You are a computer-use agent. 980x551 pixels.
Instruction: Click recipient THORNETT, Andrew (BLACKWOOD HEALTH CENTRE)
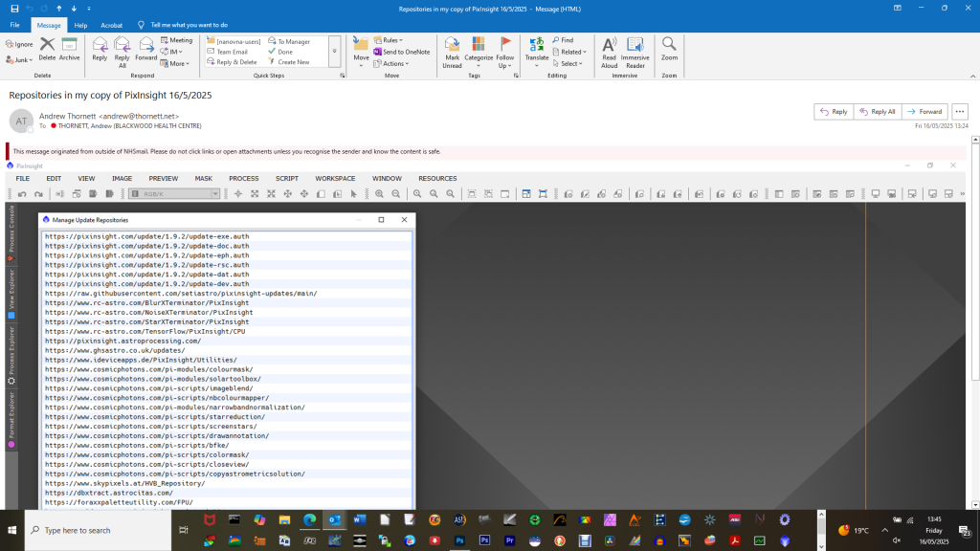(x=129, y=125)
